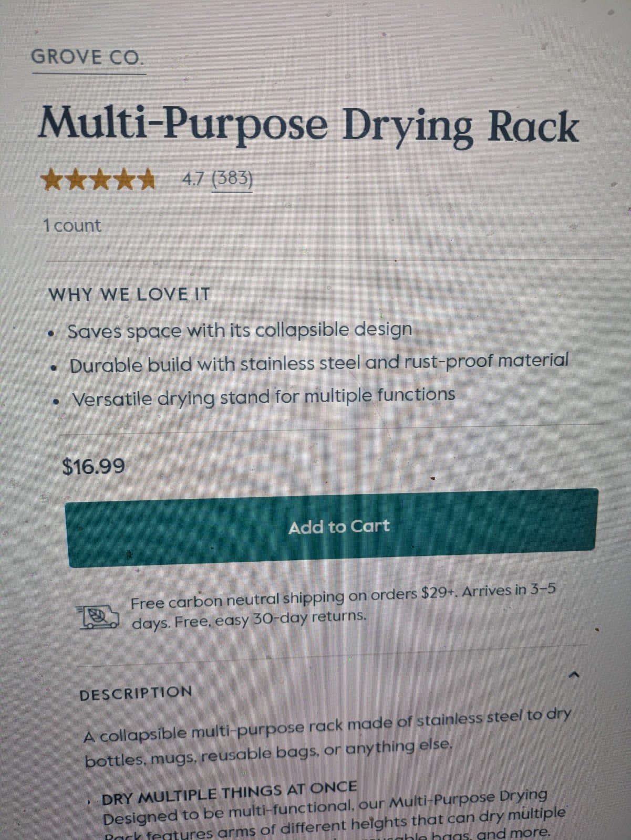Click the 4.7 average rating value

click(x=193, y=180)
